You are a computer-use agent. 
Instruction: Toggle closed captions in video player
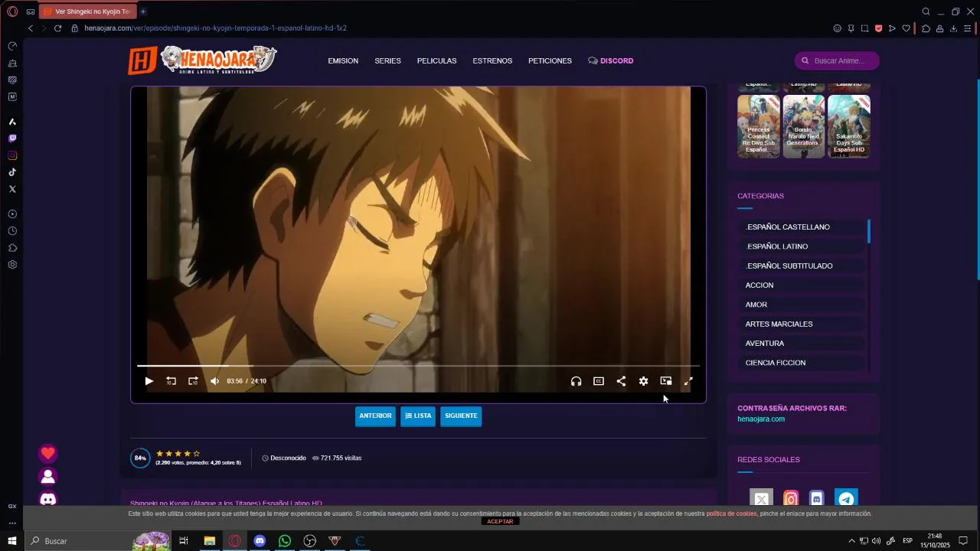(599, 381)
